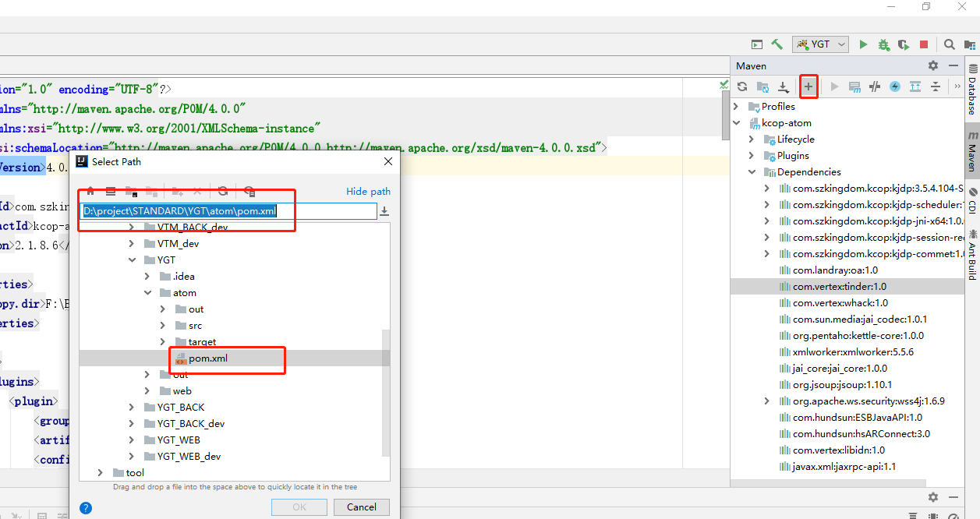Run with coverage shield icon
Image resolution: width=980 pixels, height=519 pixels.
point(903,44)
